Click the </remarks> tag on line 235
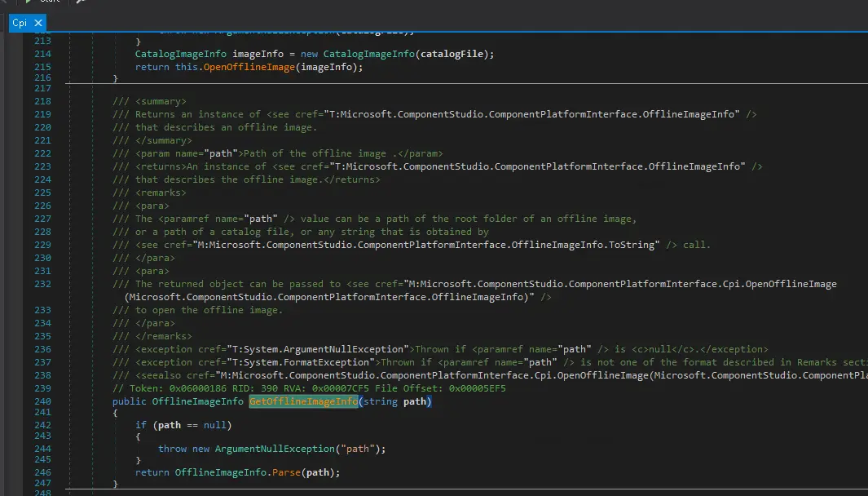Viewport: 868px width, 496px height. [163, 336]
